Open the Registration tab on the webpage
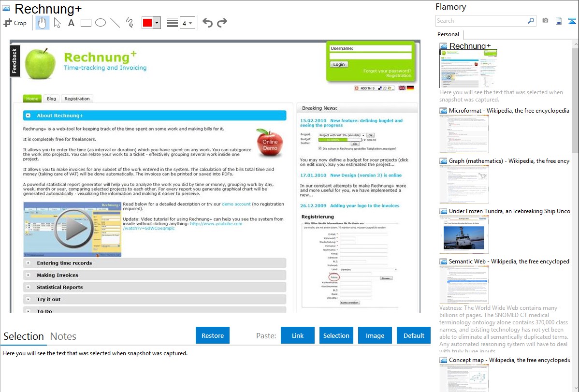The height and width of the screenshot is (392, 579). click(x=77, y=99)
